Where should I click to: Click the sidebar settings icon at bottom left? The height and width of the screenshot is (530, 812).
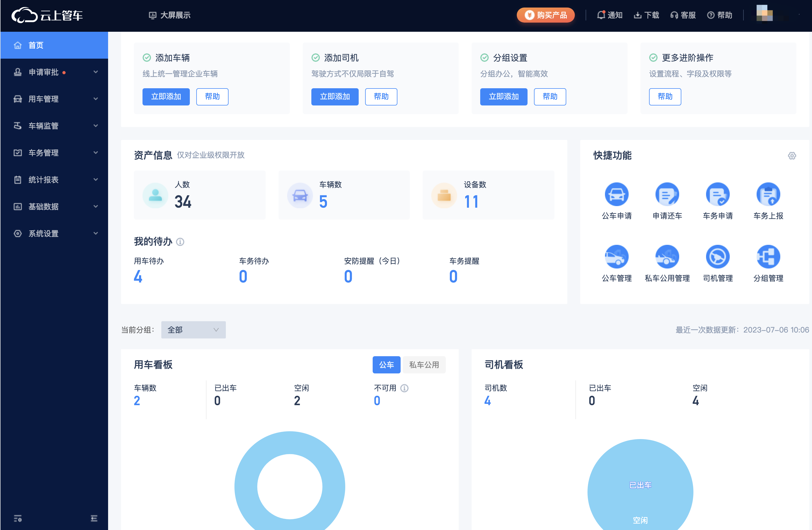coord(18,518)
